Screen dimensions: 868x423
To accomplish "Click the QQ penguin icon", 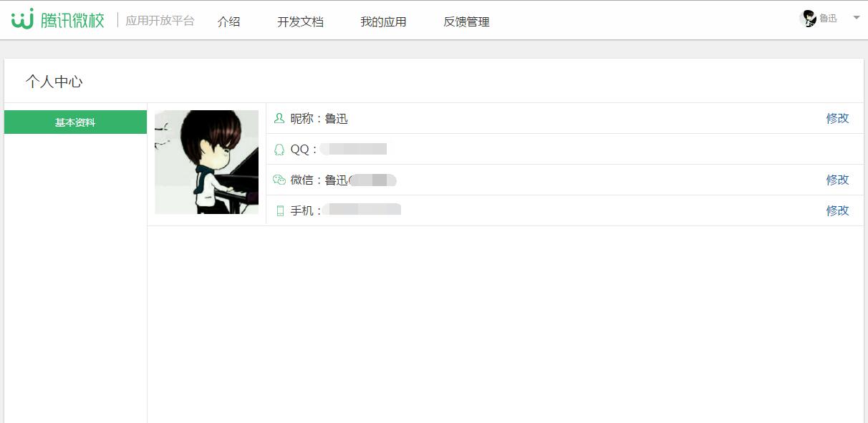I will coord(279,149).
